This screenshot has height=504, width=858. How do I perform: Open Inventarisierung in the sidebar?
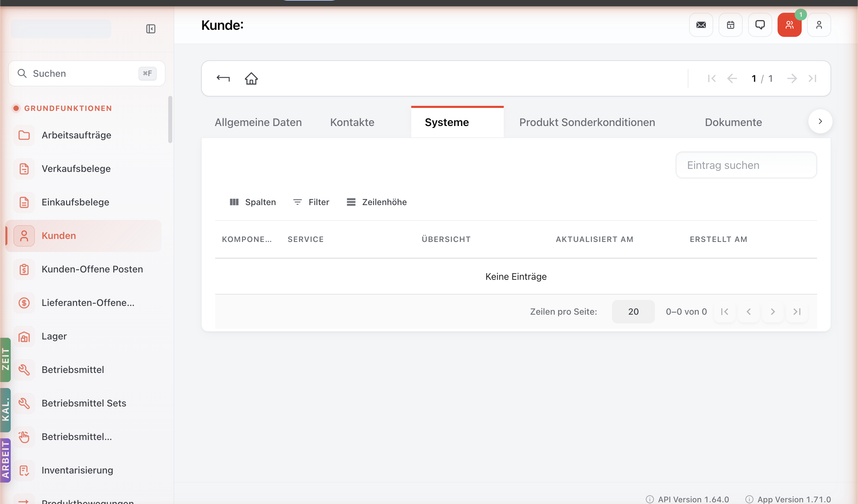point(84,470)
